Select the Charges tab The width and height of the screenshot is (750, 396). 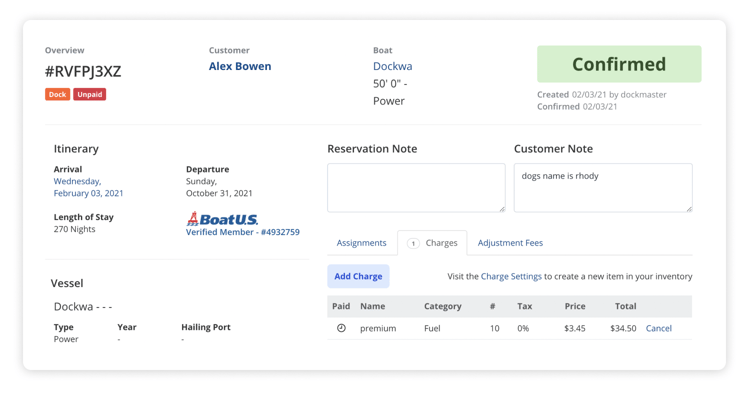click(x=432, y=243)
